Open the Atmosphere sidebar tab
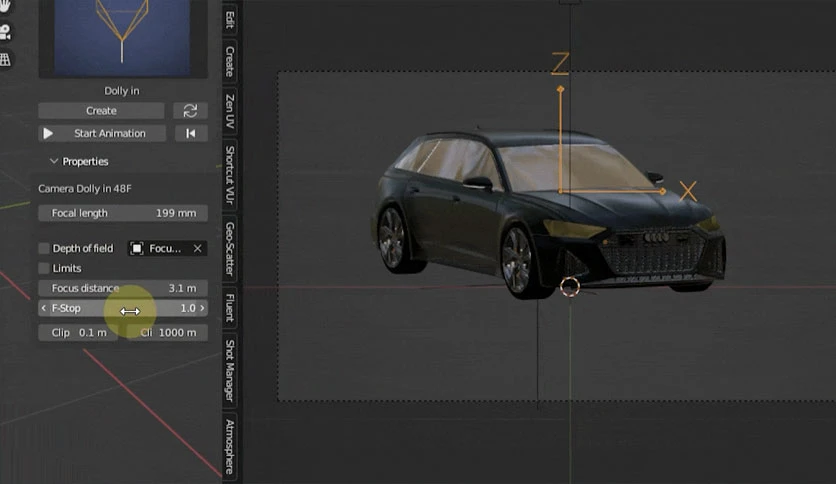Image resolution: width=836 pixels, height=484 pixels. coord(230,447)
